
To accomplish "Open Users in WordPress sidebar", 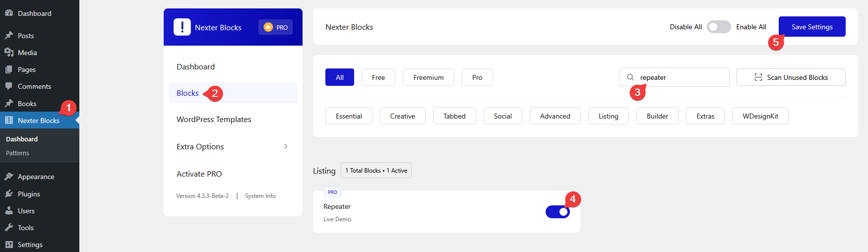I will [40, 210].
